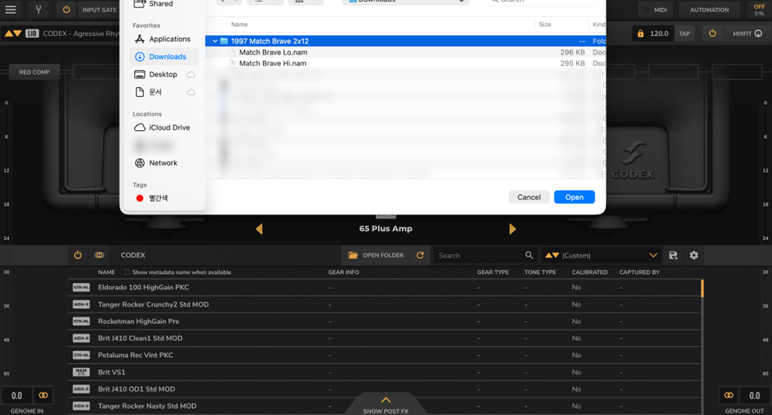Open the MIXFIT control
This screenshot has width=772, height=415.
tap(747, 33)
